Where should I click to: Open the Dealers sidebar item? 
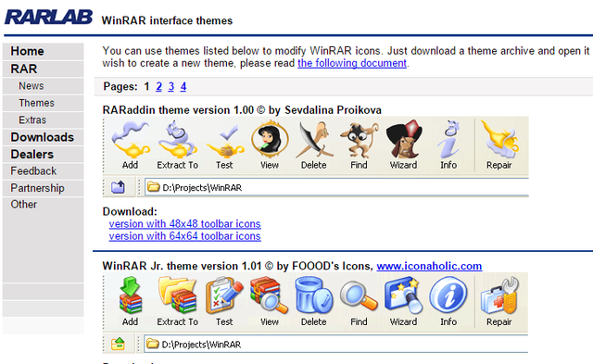[x=44, y=155]
